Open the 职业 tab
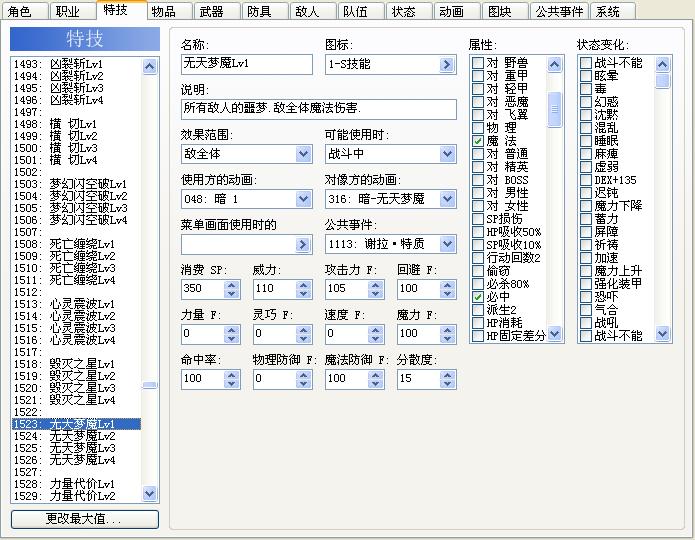The image size is (695, 540). click(x=72, y=12)
